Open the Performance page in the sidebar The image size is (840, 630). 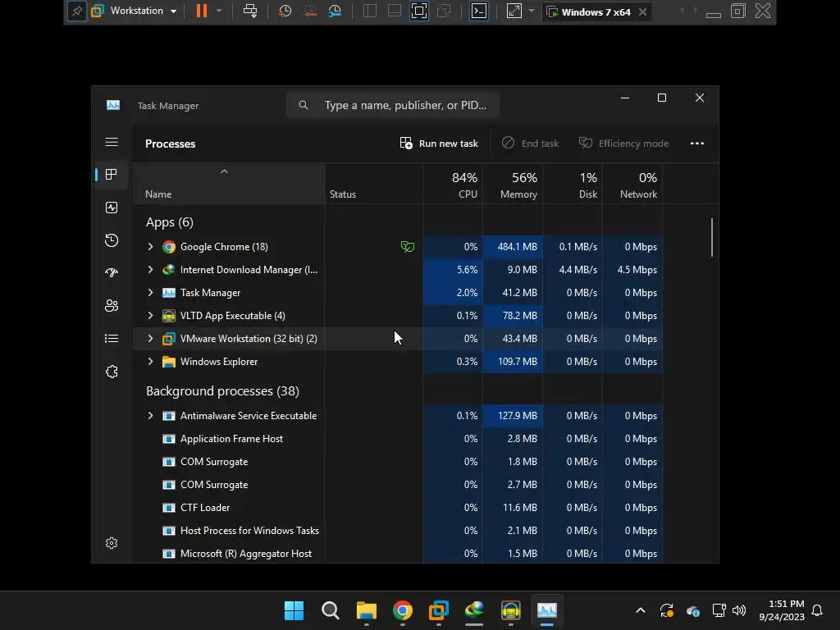pyautogui.click(x=112, y=208)
